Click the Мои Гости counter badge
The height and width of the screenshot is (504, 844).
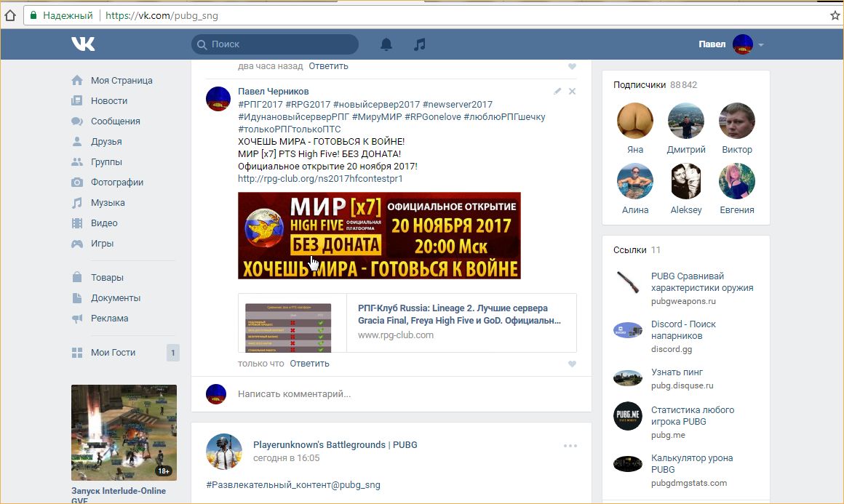tap(172, 353)
